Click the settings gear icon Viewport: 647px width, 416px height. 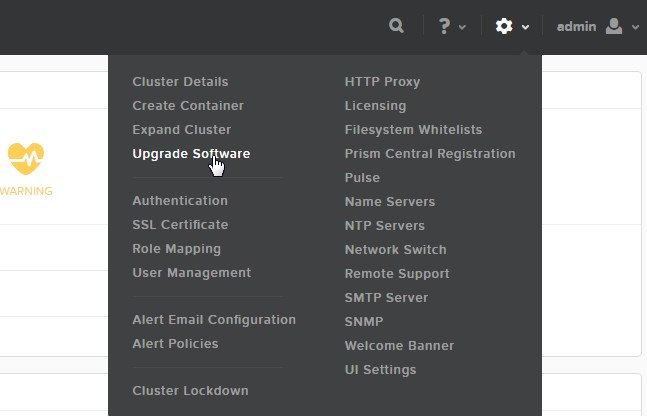click(504, 27)
